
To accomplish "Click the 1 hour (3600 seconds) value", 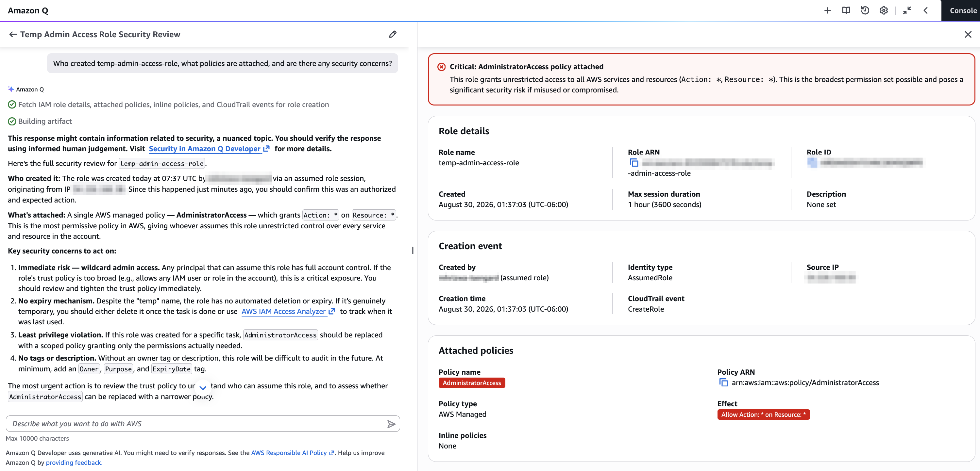I will [x=665, y=204].
